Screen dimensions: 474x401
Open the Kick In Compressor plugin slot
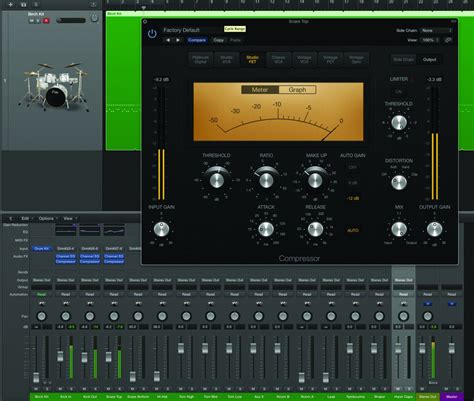click(x=65, y=261)
